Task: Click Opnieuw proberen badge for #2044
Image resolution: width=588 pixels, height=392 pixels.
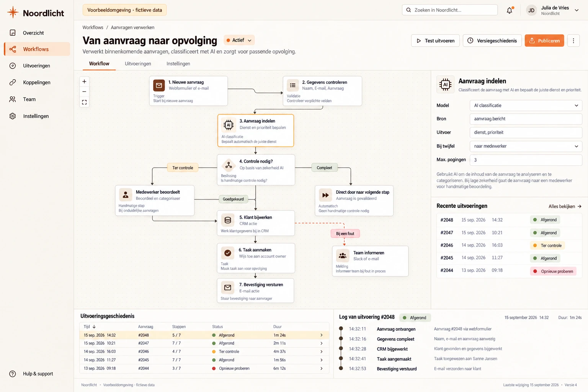Action: click(x=553, y=271)
